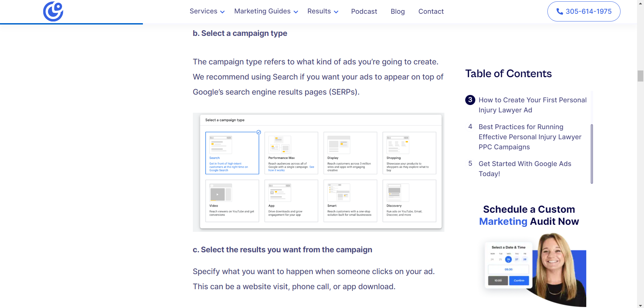
Task: Go to the Podcast page
Action: (364, 11)
